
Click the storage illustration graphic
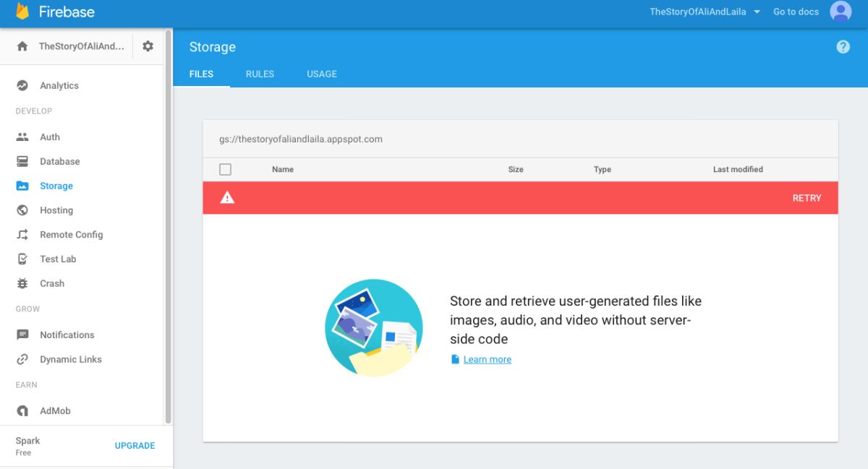pyautogui.click(x=374, y=327)
